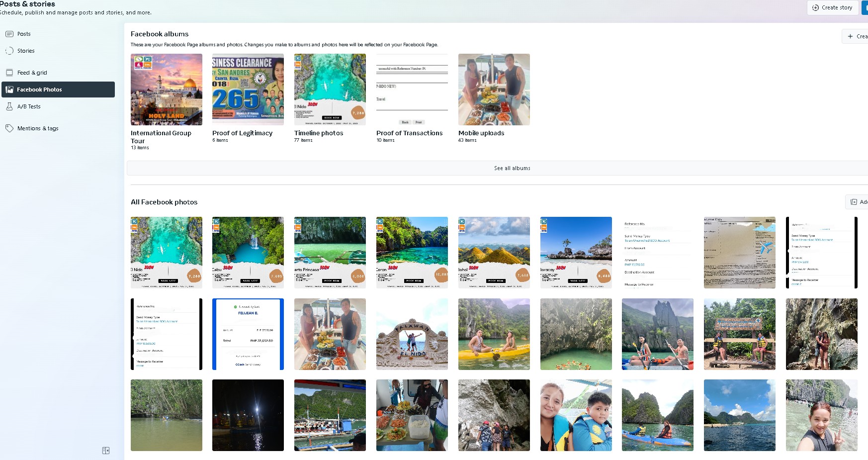868x460 pixels.
Task: Click Timeline photos album title
Action: tap(319, 133)
